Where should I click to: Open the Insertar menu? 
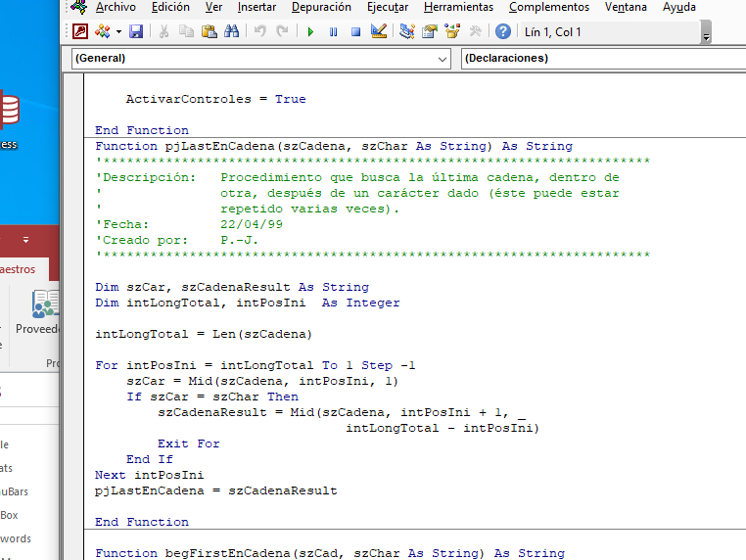[256, 7]
